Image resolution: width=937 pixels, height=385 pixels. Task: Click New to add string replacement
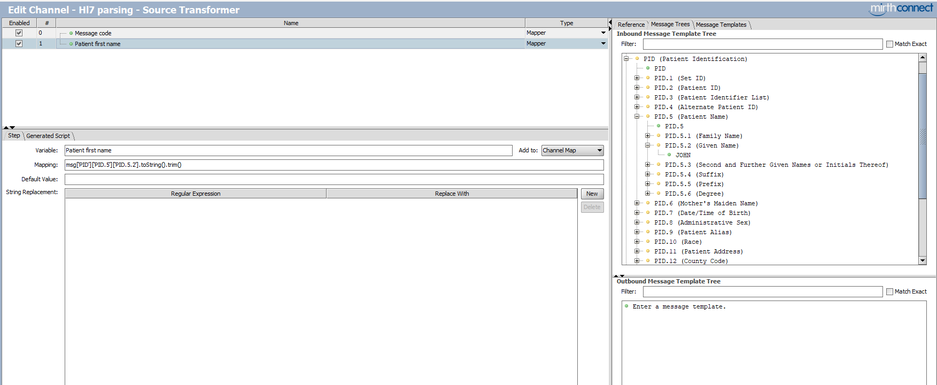coord(592,194)
